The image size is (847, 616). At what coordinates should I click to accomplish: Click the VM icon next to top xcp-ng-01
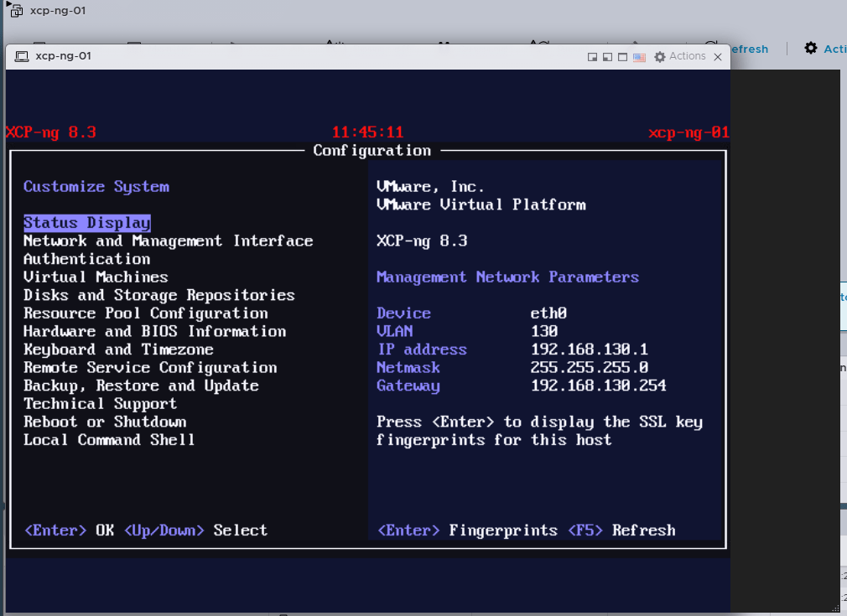click(x=16, y=12)
